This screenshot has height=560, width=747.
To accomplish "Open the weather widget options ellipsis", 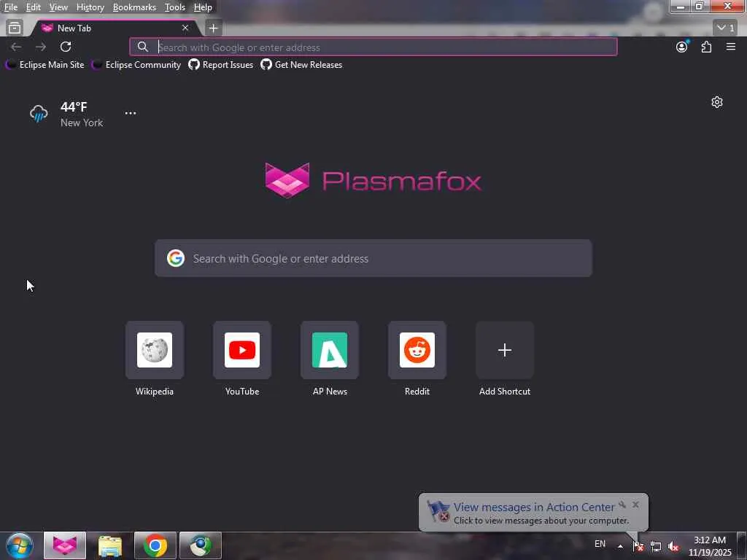I will 131,113.
